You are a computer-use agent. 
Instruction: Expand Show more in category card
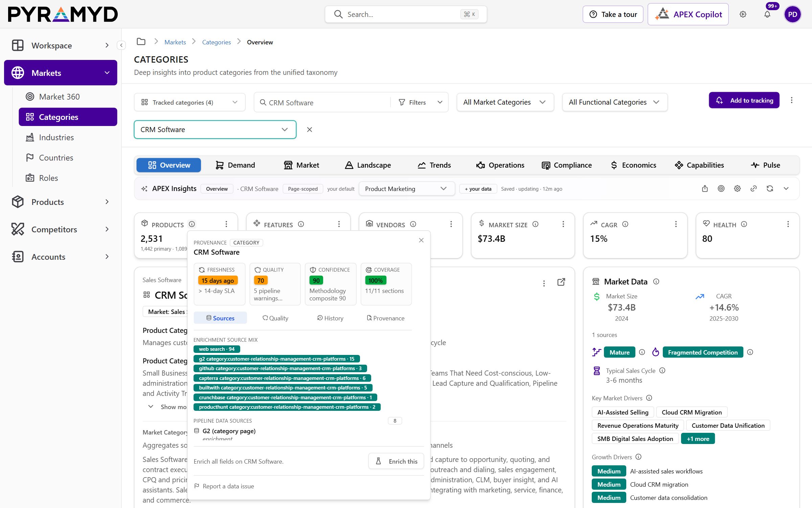coord(168,407)
